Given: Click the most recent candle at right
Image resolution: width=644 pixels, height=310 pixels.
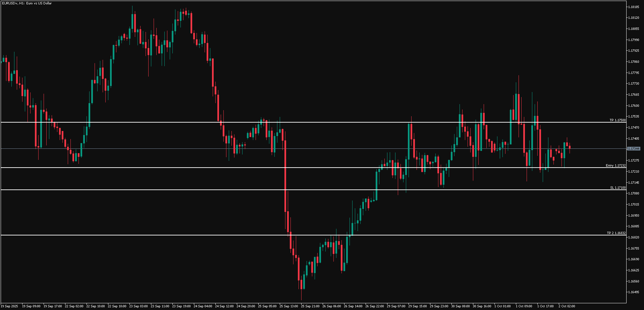Looking at the screenshot, I should click(x=570, y=147).
